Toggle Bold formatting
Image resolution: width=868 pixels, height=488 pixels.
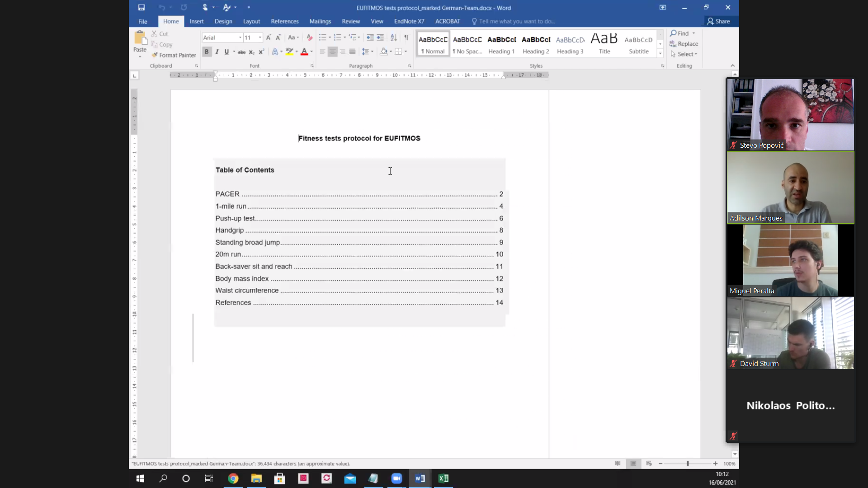[x=207, y=52]
